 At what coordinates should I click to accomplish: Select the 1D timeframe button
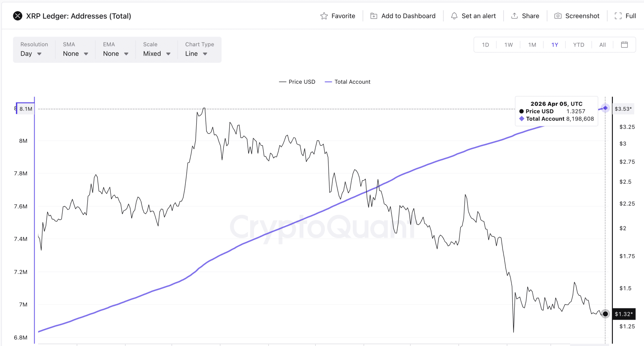click(486, 45)
